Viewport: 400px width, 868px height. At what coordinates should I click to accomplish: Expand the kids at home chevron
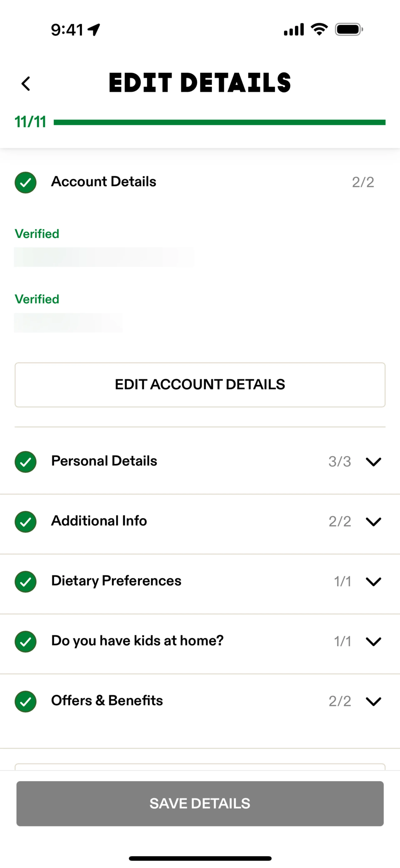373,642
